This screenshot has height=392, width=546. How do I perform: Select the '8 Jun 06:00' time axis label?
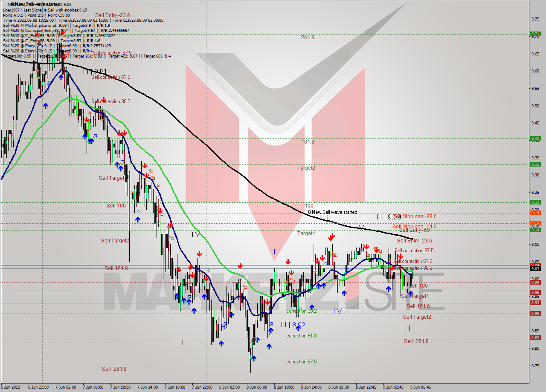click(x=257, y=387)
